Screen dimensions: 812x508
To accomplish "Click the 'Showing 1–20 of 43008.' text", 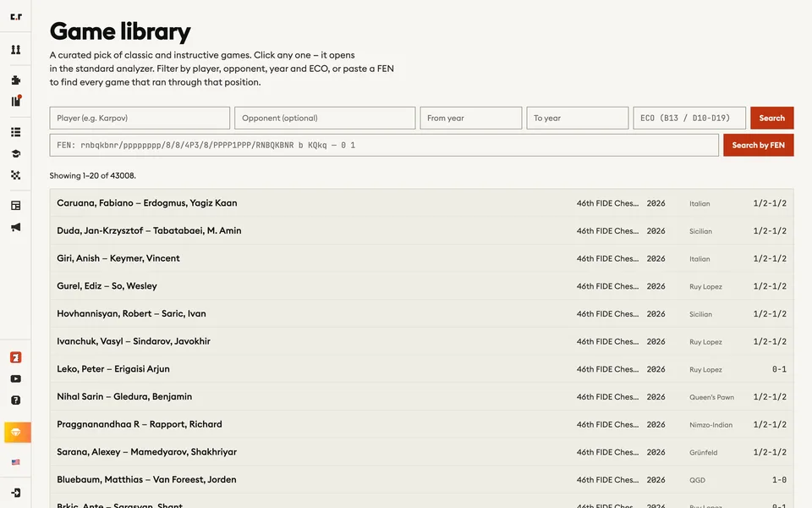I will coord(93,176).
